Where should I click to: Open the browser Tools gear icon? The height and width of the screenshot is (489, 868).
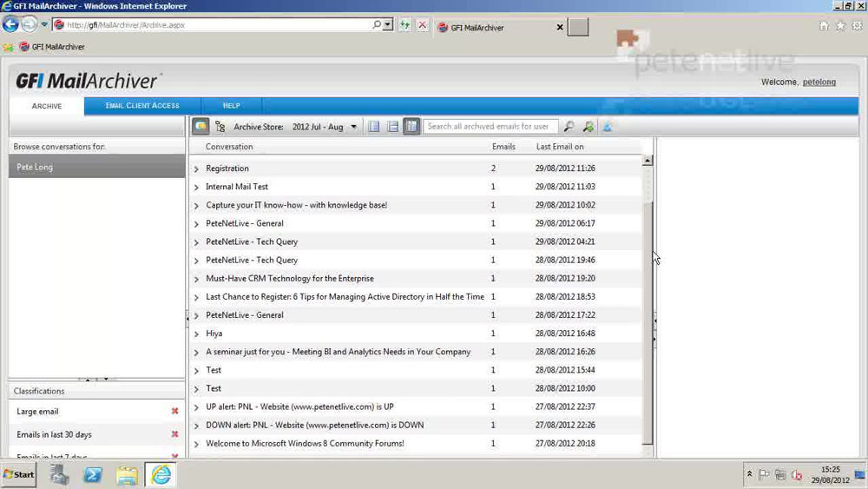point(857,26)
